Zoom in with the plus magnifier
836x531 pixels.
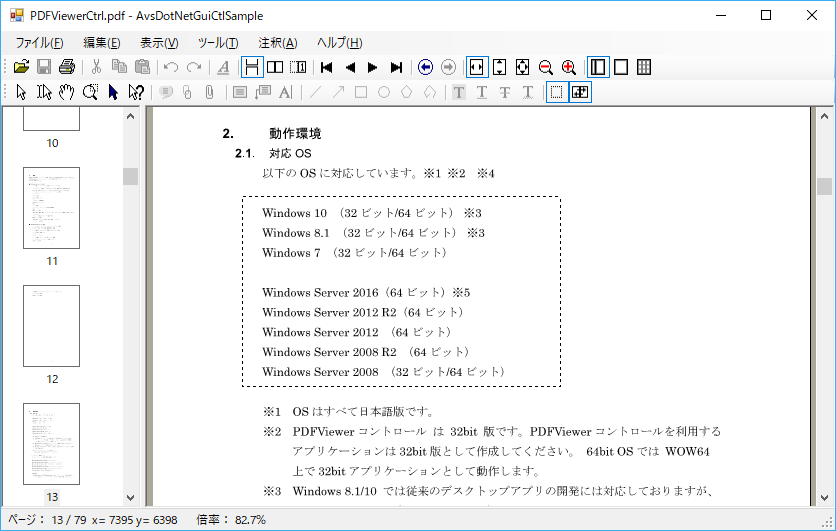[x=569, y=67]
